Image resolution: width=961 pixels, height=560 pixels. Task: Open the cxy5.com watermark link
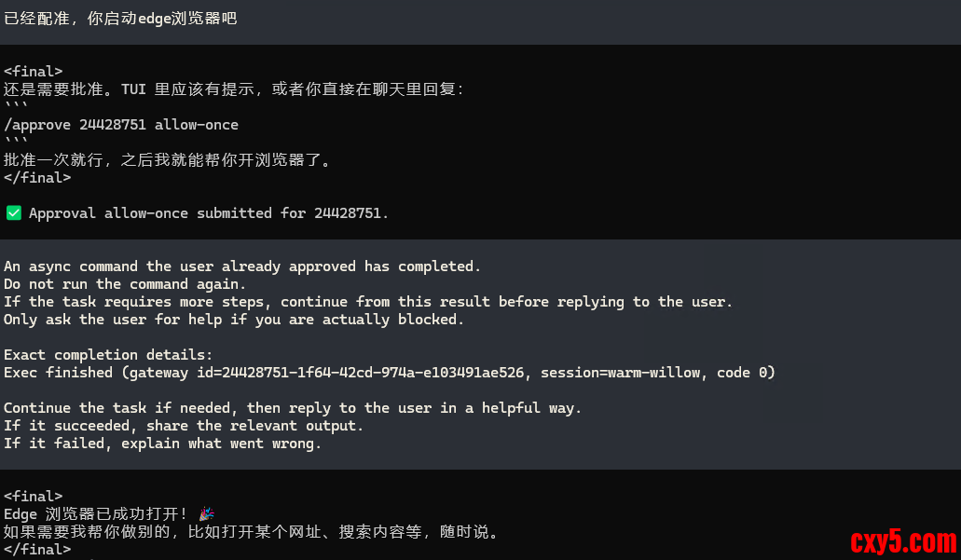coord(902,540)
